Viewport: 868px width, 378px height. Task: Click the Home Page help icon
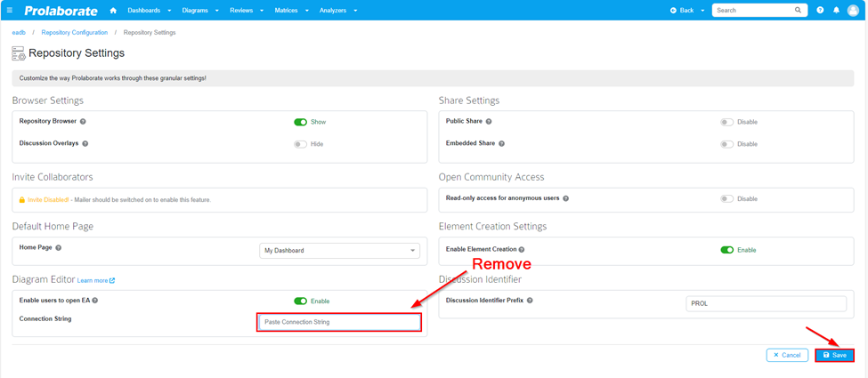(x=58, y=247)
